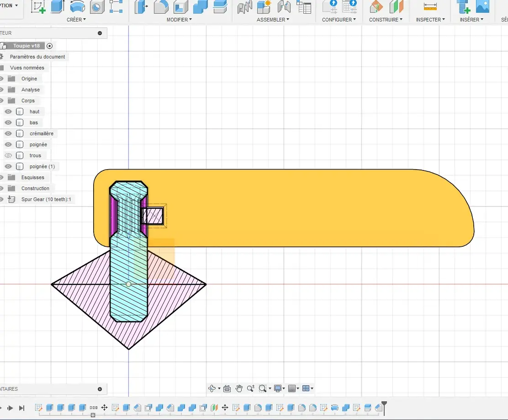Hide the crémaillère body
The height and width of the screenshot is (420, 508).
coord(8,133)
